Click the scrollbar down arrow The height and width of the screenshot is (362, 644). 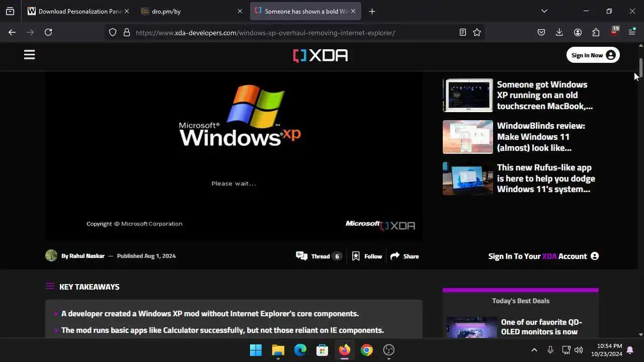coord(640,334)
